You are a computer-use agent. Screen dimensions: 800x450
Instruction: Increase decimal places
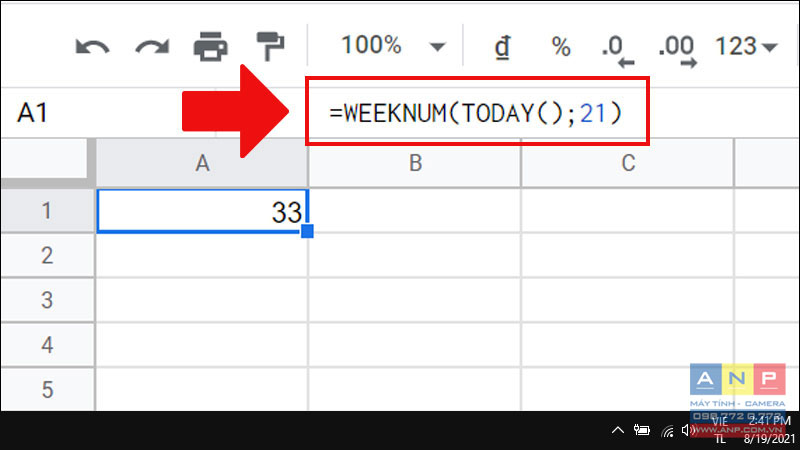tap(678, 48)
